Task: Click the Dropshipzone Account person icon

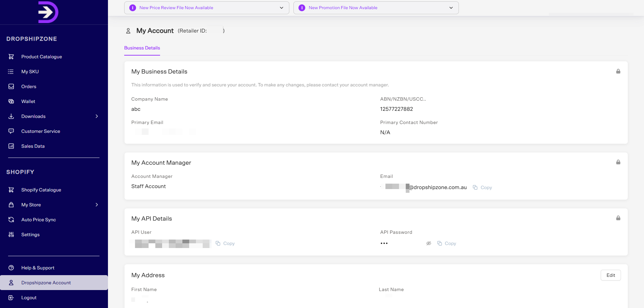Action: 11,283
